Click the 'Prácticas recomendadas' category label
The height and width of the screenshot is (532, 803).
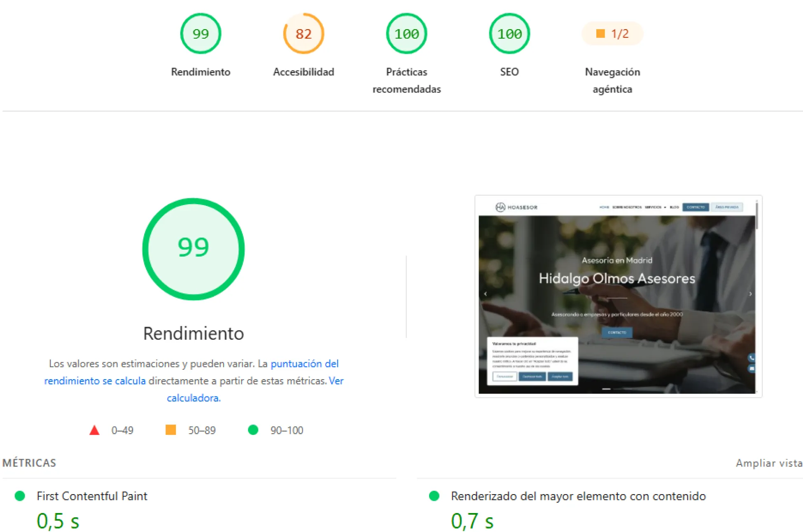click(x=406, y=81)
